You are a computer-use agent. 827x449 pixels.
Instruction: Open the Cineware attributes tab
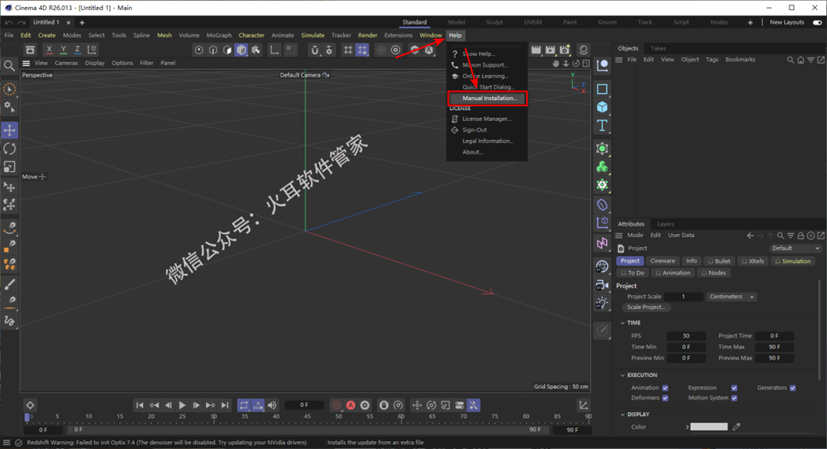click(x=662, y=261)
